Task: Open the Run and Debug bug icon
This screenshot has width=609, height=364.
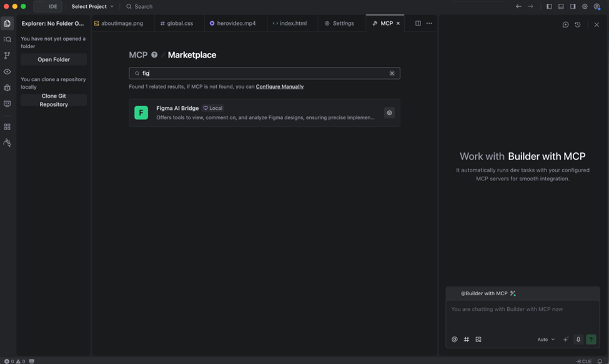Action: click(7, 88)
